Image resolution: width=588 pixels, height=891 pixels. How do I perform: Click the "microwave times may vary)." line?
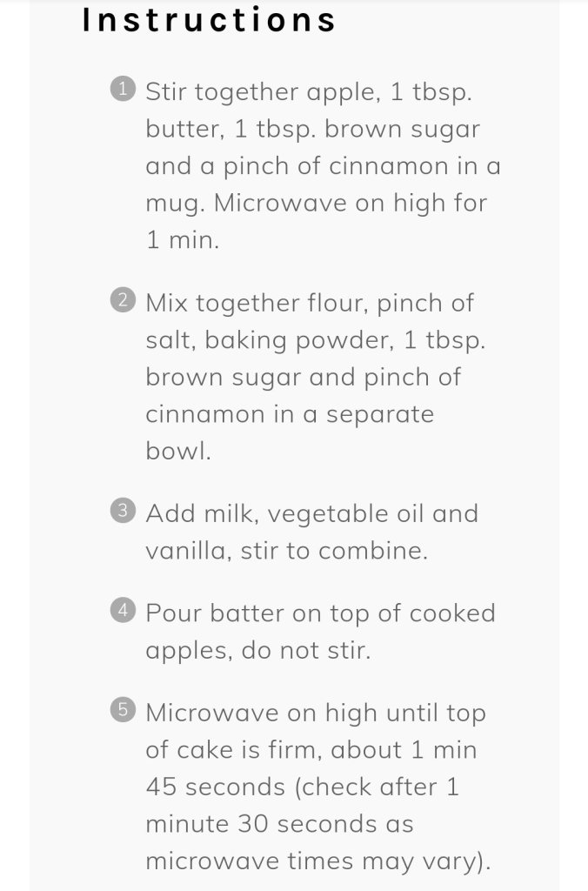[x=318, y=861]
